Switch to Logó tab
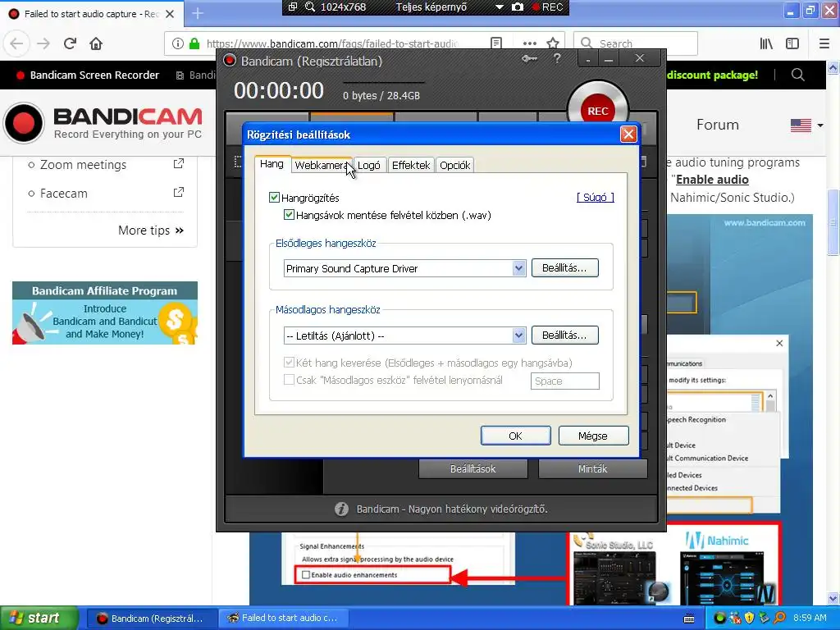Image resolution: width=840 pixels, height=630 pixels. [369, 165]
